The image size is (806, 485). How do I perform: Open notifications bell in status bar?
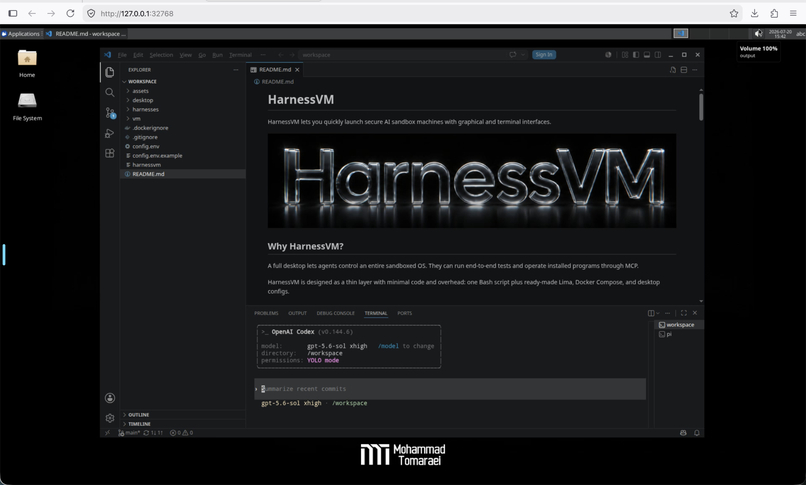point(697,433)
